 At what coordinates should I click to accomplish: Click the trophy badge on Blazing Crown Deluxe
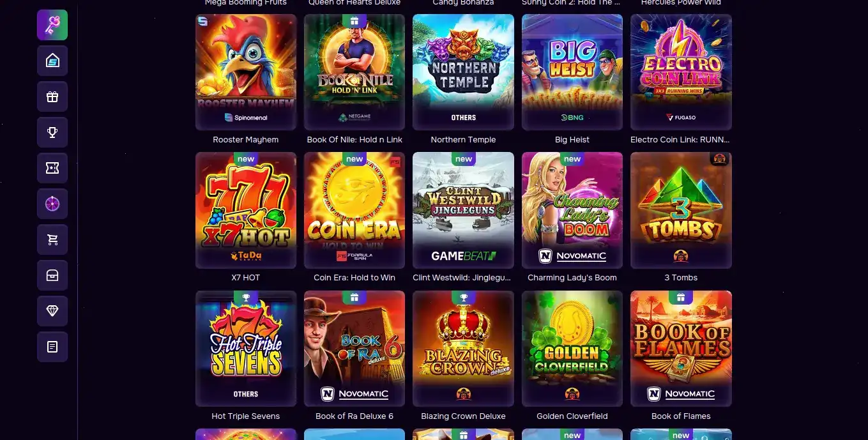(x=464, y=297)
